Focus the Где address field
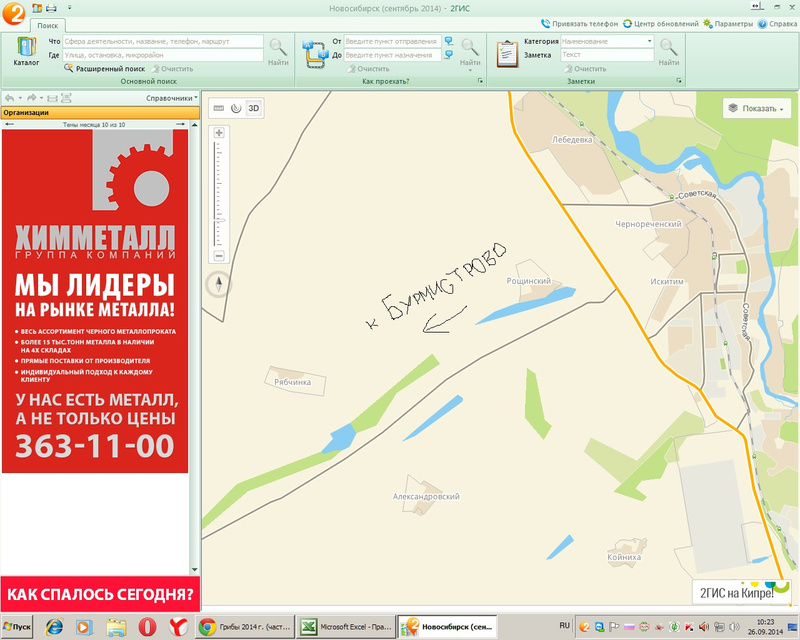 pyautogui.click(x=163, y=55)
